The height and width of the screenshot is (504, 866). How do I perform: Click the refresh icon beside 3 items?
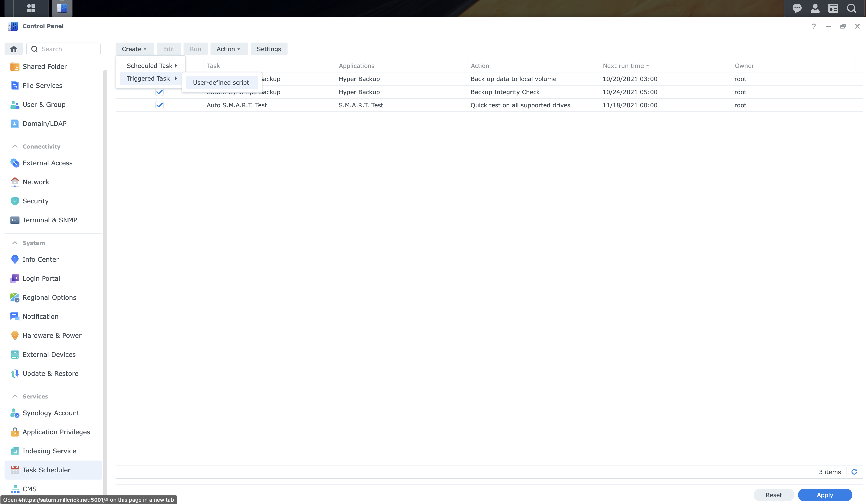(854, 472)
